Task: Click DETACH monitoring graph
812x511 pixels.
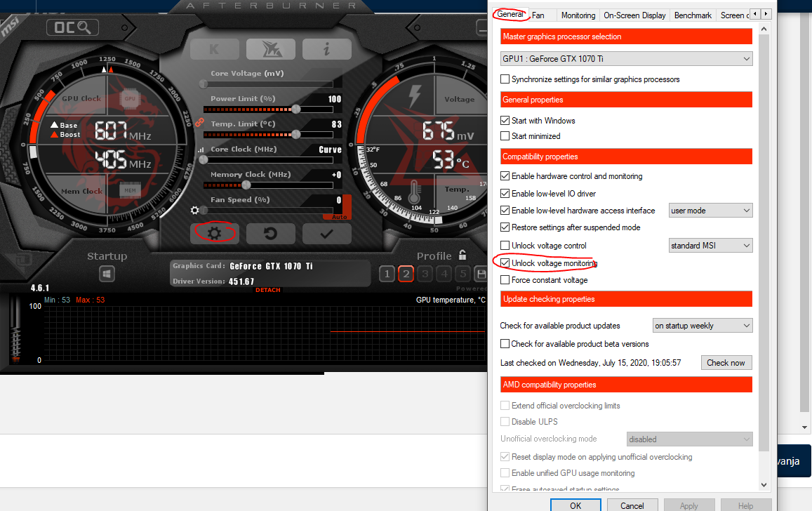Action: point(267,290)
